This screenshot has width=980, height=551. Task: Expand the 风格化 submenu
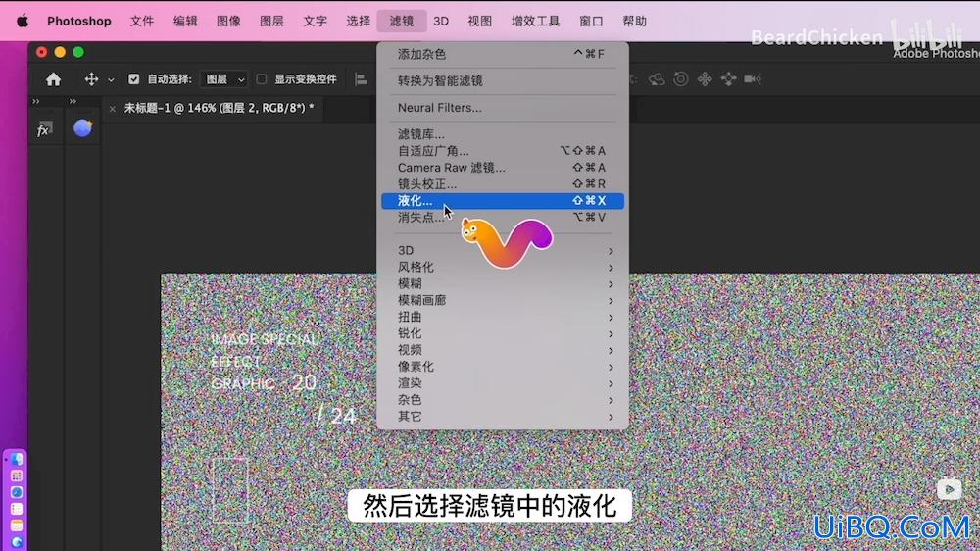pyautogui.click(x=503, y=267)
